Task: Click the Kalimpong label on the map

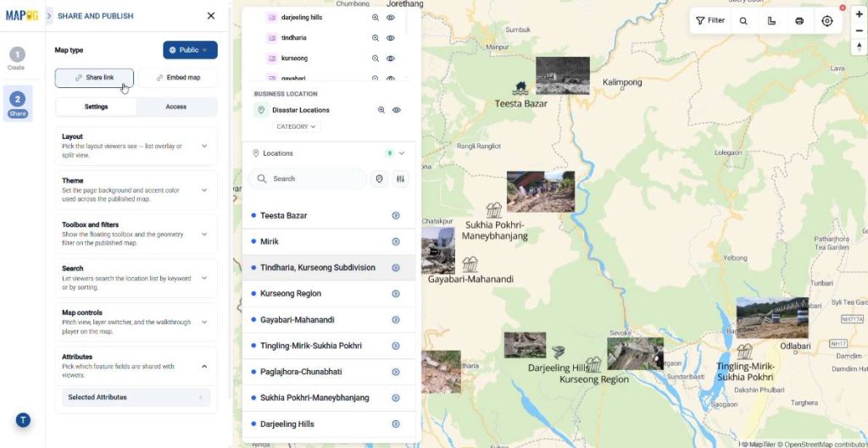Action: (x=622, y=82)
